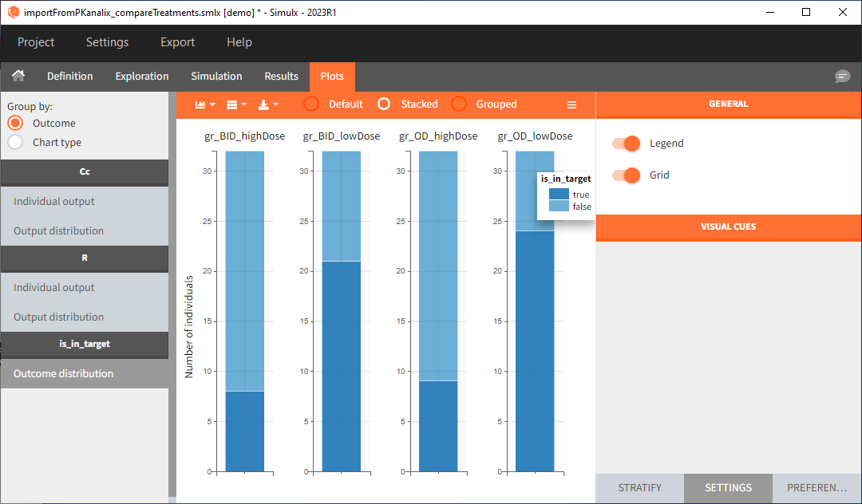Click the dark blue 'true' legend swatch
The width and height of the screenshot is (862, 504).
(x=558, y=195)
